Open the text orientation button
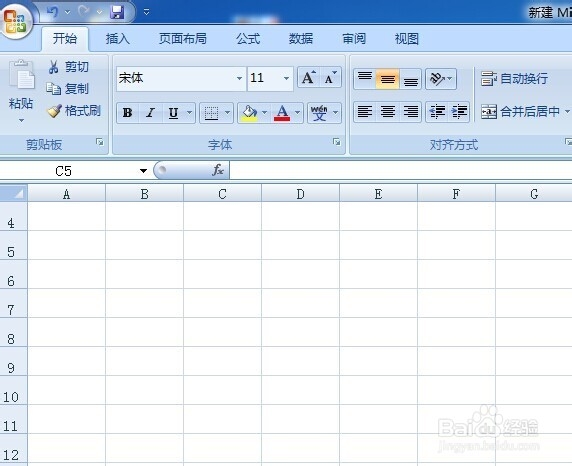 click(x=441, y=78)
